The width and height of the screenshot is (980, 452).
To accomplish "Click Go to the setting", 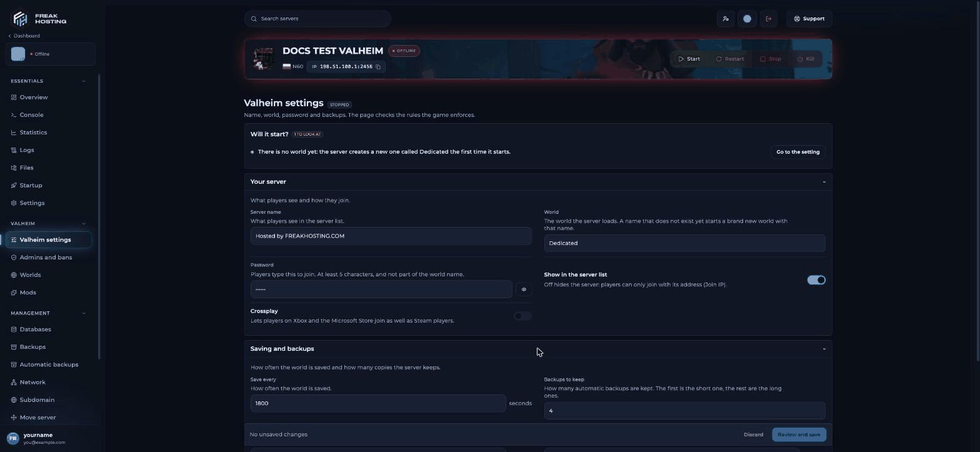I will pos(797,152).
